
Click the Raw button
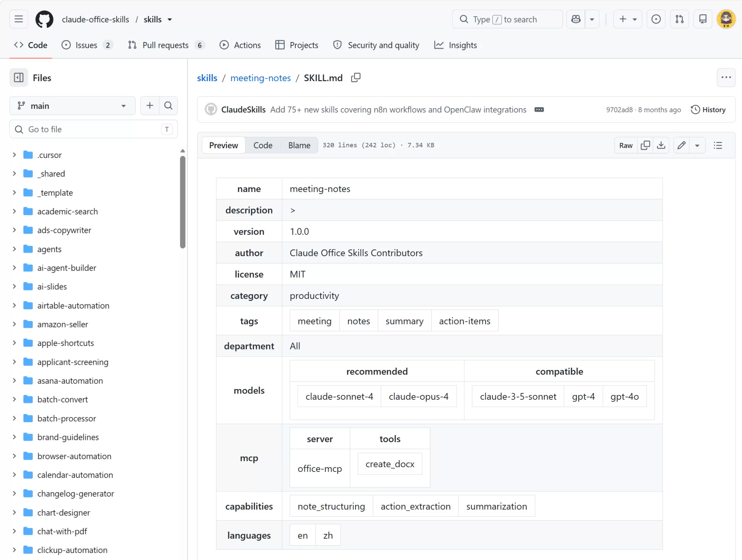tap(626, 145)
